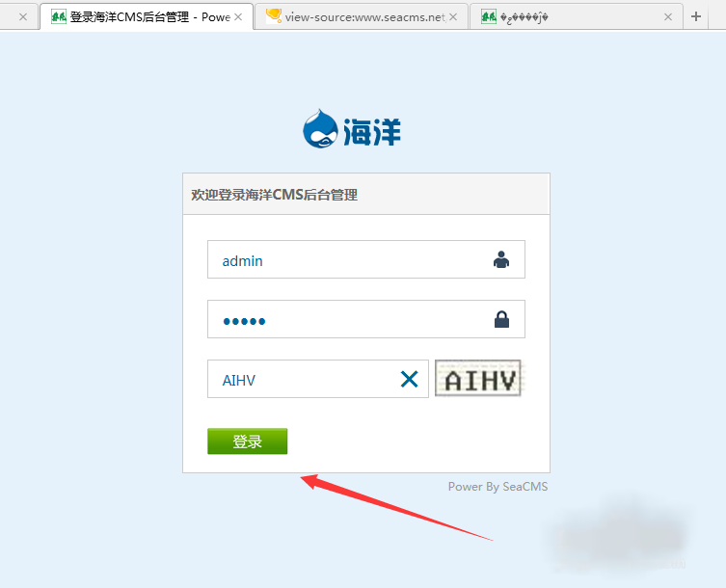Close the leftmost partially visible tab
The image size is (726, 588).
[x=23, y=17]
